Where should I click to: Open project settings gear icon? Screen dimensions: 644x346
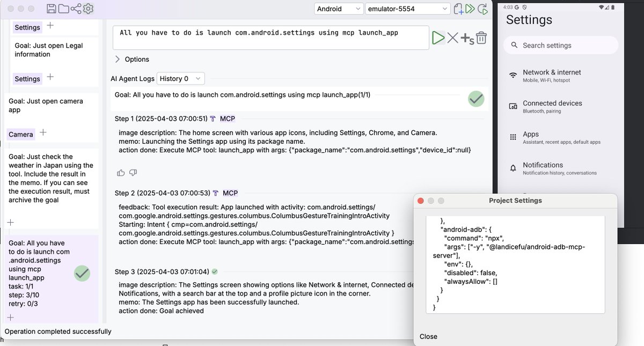[x=89, y=9]
